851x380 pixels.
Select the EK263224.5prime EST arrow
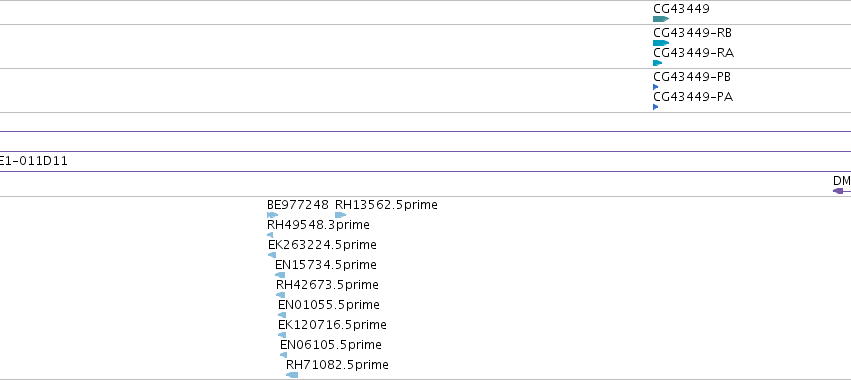tap(272, 255)
